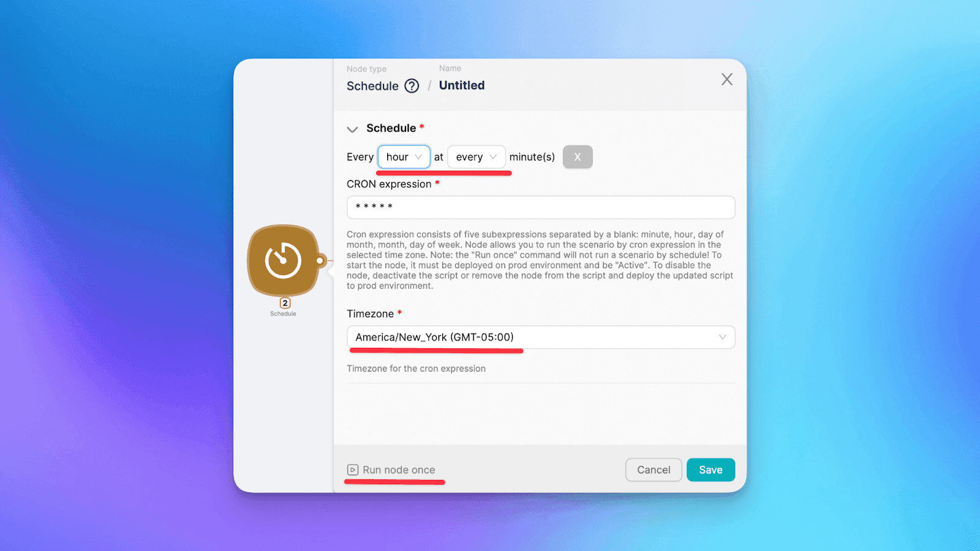The height and width of the screenshot is (551, 980).
Task: Select the brown Schedule timer node icon
Action: click(283, 260)
